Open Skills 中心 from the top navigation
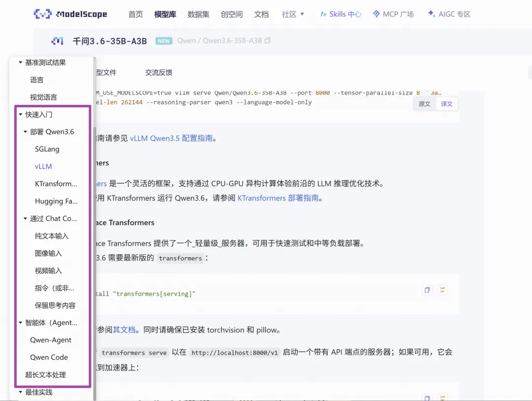The height and width of the screenshot is (401, 532). pos(340,14)
